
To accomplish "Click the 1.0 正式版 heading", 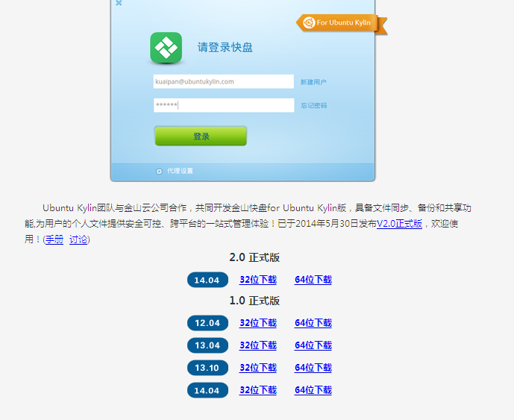I will tap(254, 301).
